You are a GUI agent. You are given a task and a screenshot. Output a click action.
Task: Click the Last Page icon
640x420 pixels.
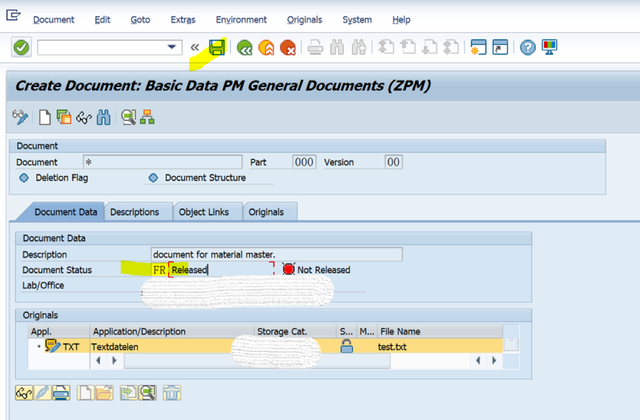451,47
